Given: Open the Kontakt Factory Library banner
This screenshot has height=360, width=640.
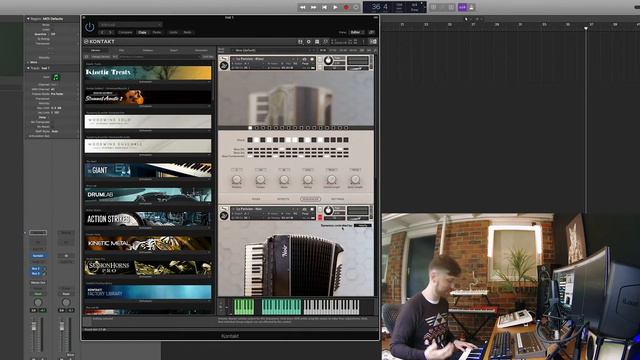Looking at the screenshot, I should pos(148,292).
